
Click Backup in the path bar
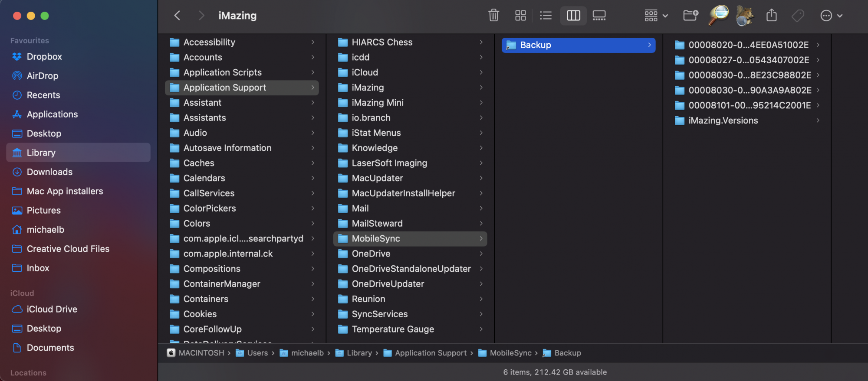tap(562, 353)
